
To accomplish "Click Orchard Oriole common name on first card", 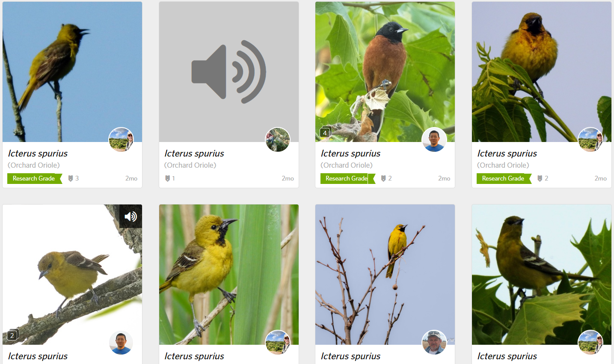I will click(x=34, y=165).
